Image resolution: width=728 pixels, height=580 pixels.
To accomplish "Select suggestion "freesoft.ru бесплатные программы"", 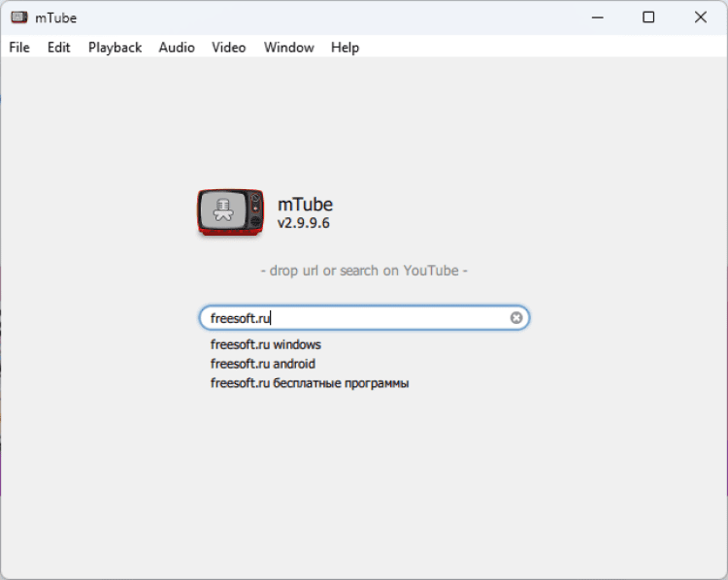I will pos(310,383).
